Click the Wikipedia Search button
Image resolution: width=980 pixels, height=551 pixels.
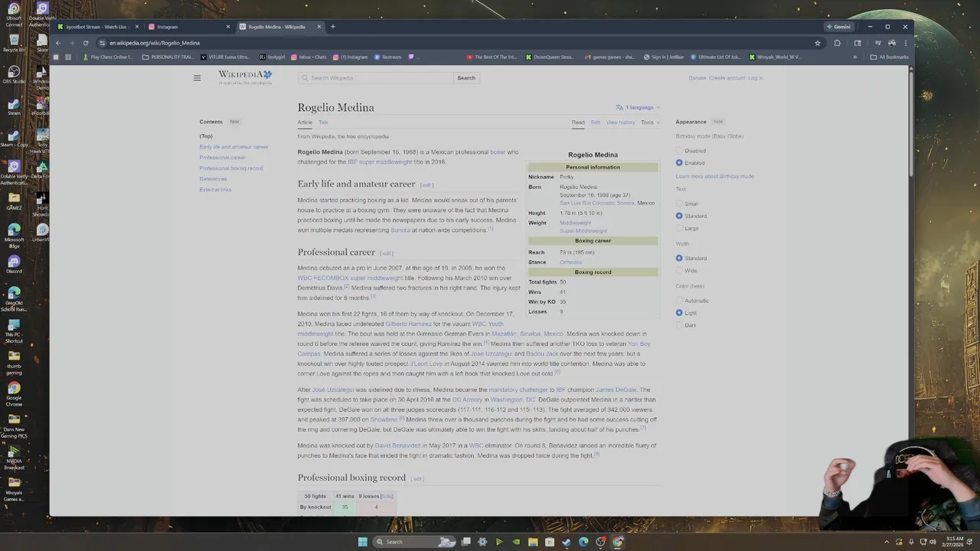click(x=466, y=78)
